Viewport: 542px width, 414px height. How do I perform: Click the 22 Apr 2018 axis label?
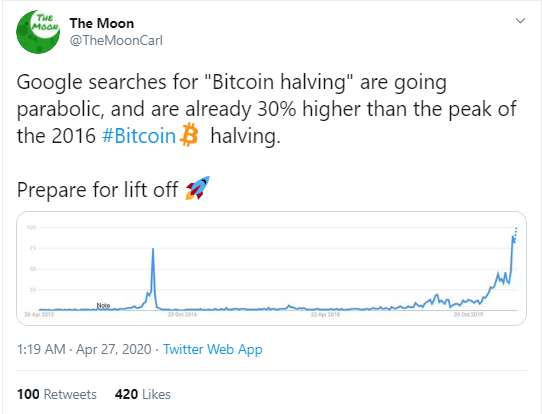[x=325, y=314]
